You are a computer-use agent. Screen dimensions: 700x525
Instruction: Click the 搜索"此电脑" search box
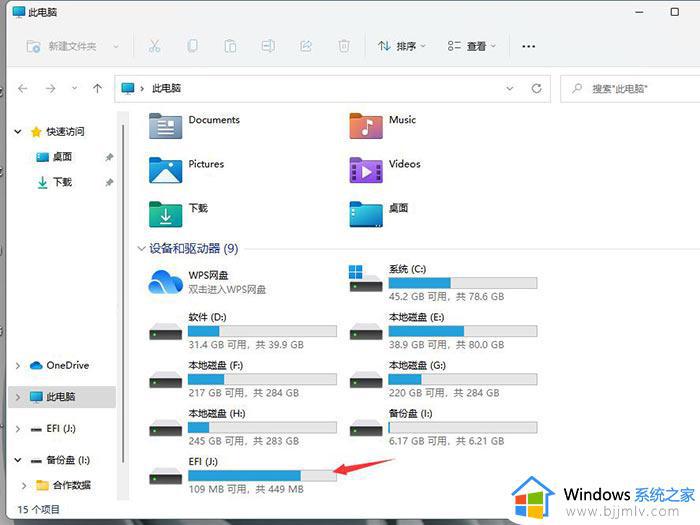(x=629, y=88)
